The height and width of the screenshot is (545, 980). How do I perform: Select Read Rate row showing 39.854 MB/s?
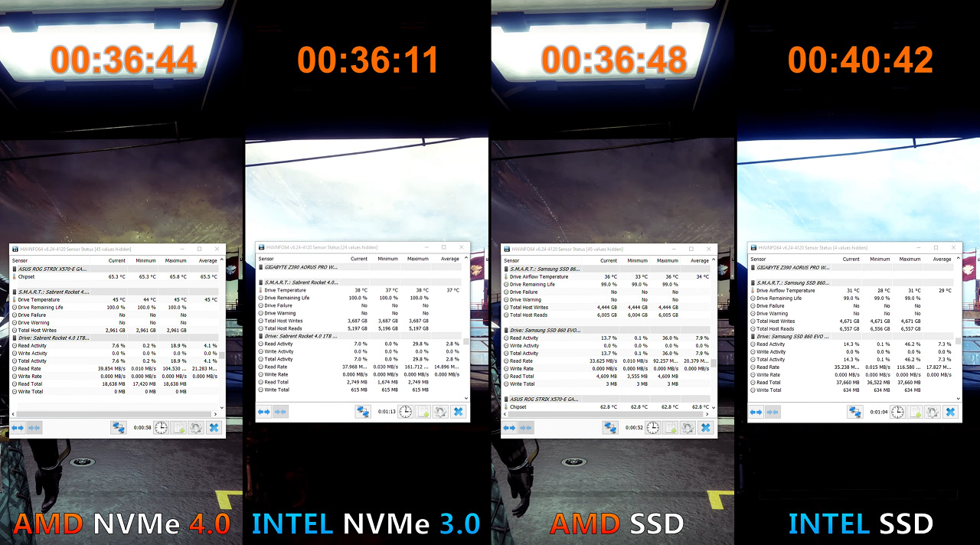click(x=114, y=368)
